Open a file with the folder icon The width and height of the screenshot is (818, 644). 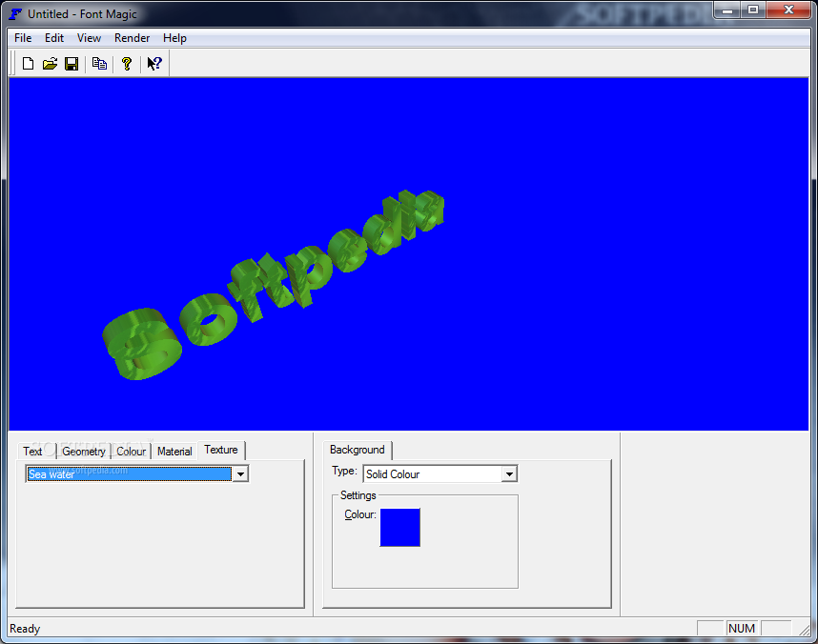[x=51, y=64]
